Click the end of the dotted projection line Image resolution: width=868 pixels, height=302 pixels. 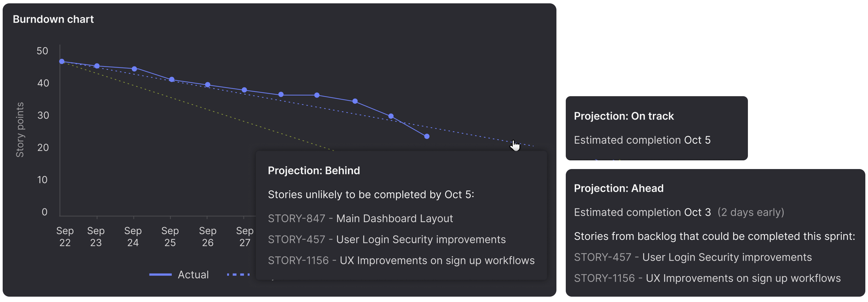pyautogui.click(x=533, y=146)
